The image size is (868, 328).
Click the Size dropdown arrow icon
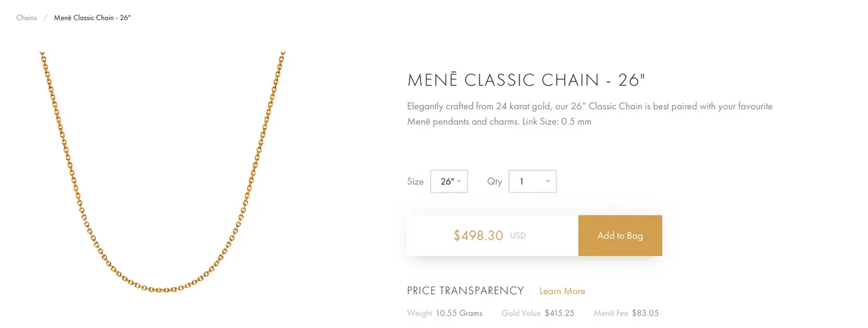(459, 182)
